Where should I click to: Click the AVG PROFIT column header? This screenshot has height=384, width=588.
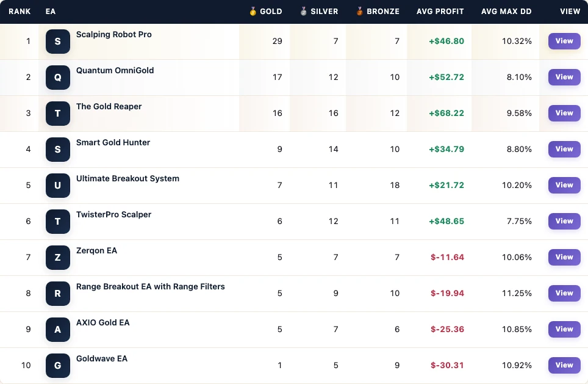coord(440,12)
